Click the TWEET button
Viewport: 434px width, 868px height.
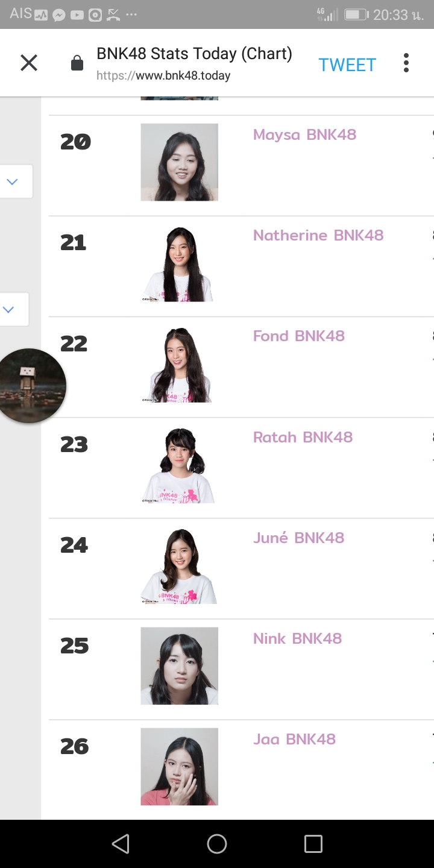point(347,64)
